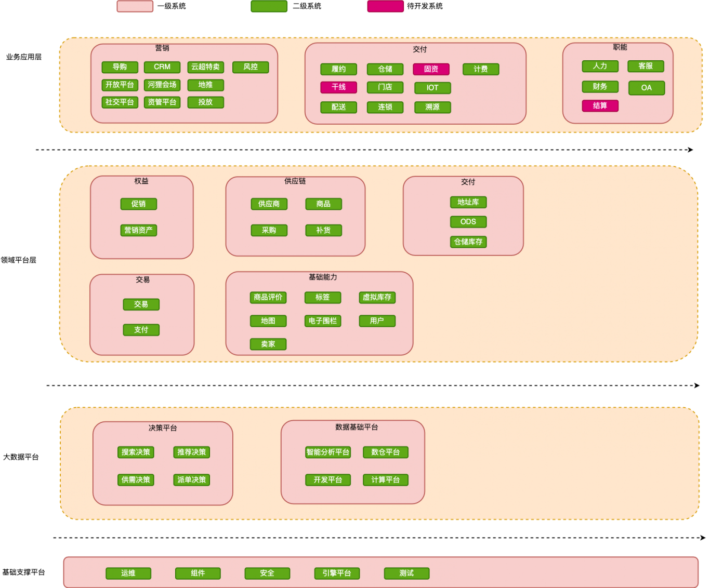
Task: Select the 智能分析平台 box
Action: point(328,452)
